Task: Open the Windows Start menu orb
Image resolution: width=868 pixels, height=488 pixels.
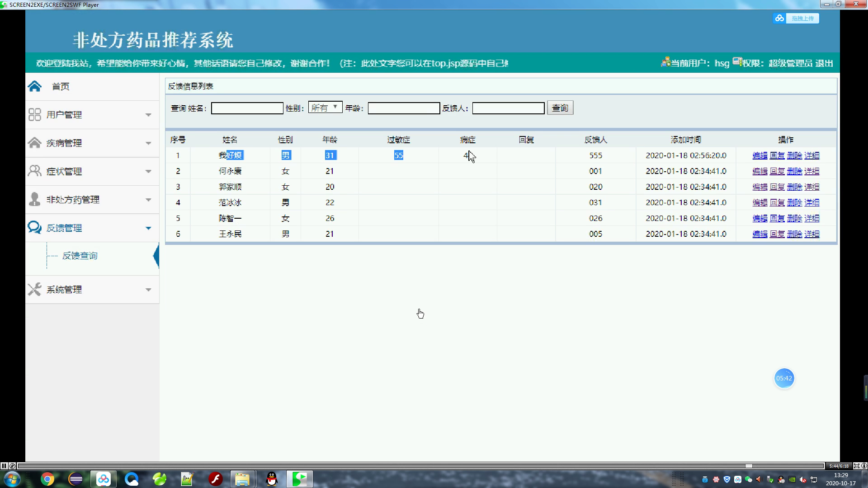Action: coord(12,479)
